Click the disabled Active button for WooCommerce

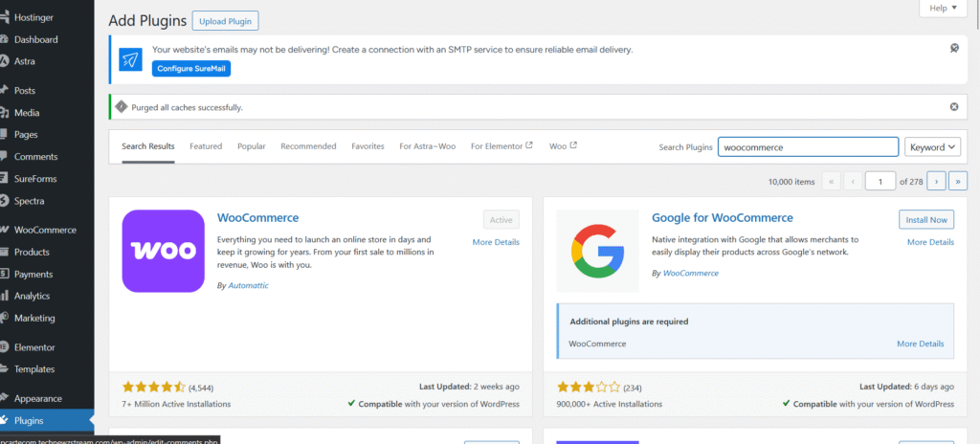(501, 219)
